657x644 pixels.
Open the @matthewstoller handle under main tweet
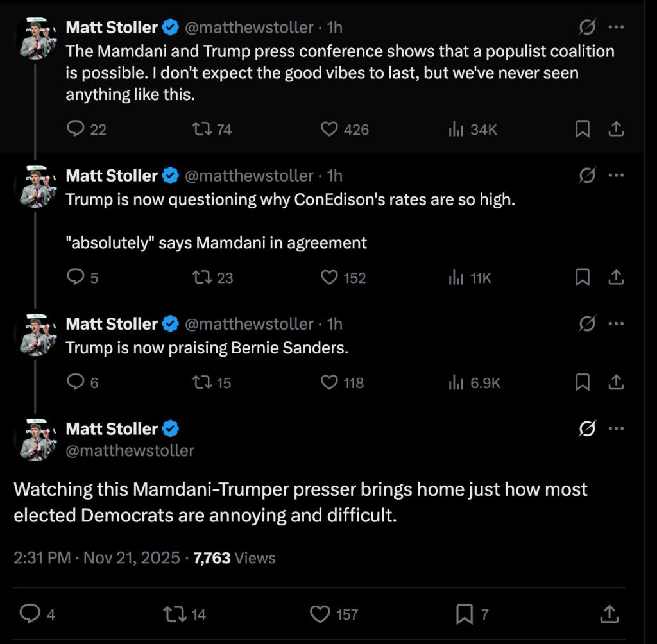(x=130, y=451)
